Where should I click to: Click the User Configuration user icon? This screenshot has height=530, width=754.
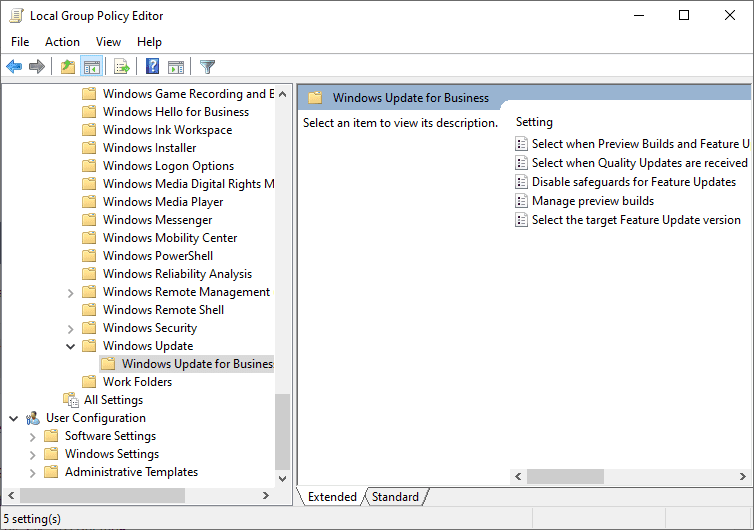tap(33, 418)
